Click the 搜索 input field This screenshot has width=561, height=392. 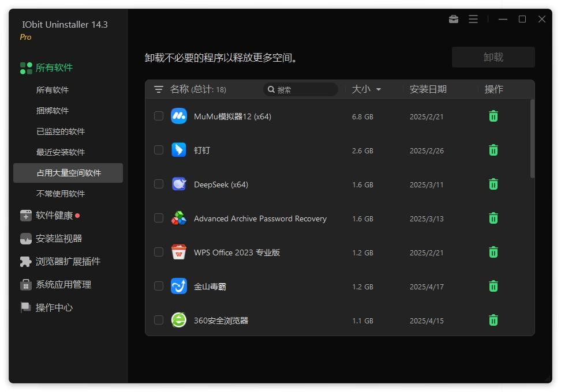(301, 89)
